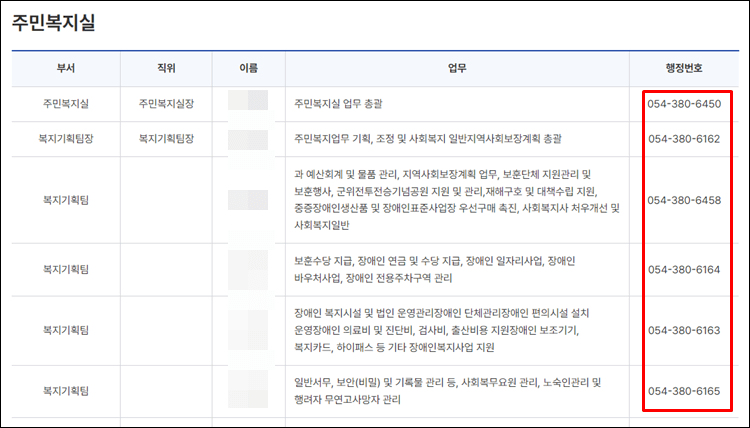The height and width of the screenshot is (428, 750).
Task: Click the 주민복지실 page heading
Action: point(54,22)
